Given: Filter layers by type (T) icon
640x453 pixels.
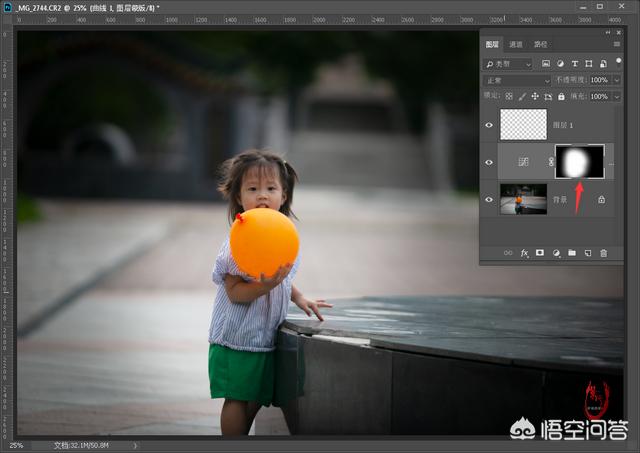Looking at the screenshot, I should [575, 64].
